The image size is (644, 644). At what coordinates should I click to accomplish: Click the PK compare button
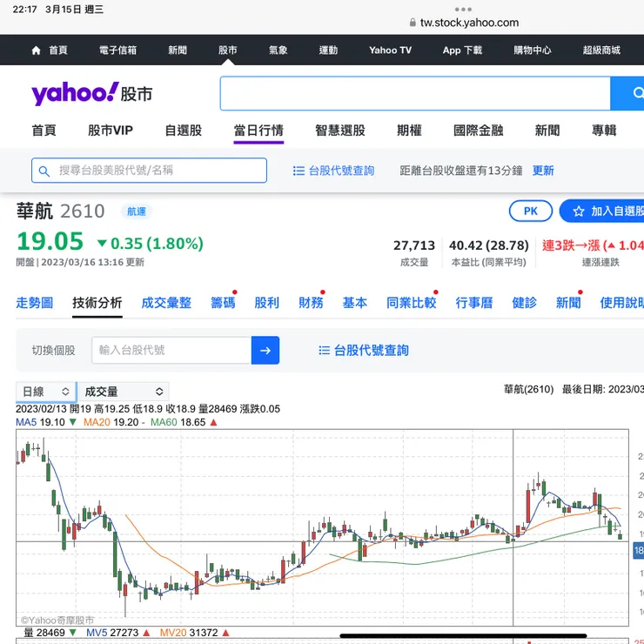[x=531, y=211]
